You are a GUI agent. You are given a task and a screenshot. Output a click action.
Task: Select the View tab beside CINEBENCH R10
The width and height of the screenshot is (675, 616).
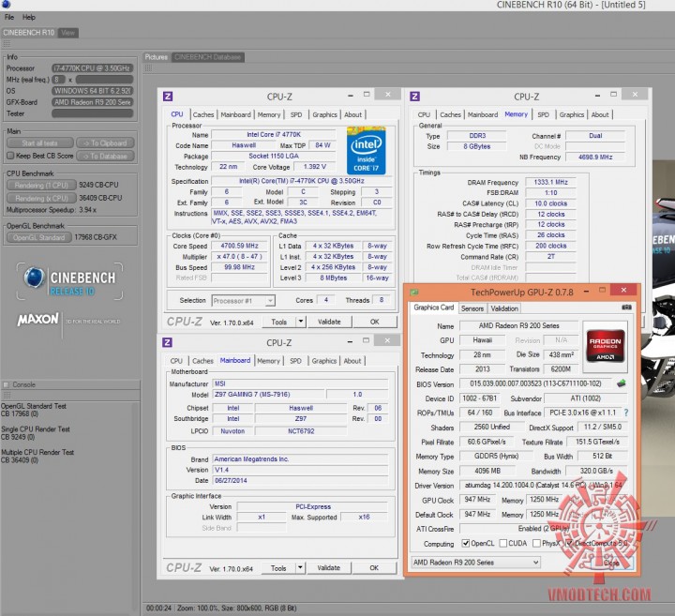pyautogui.click(x=67, y=33)
